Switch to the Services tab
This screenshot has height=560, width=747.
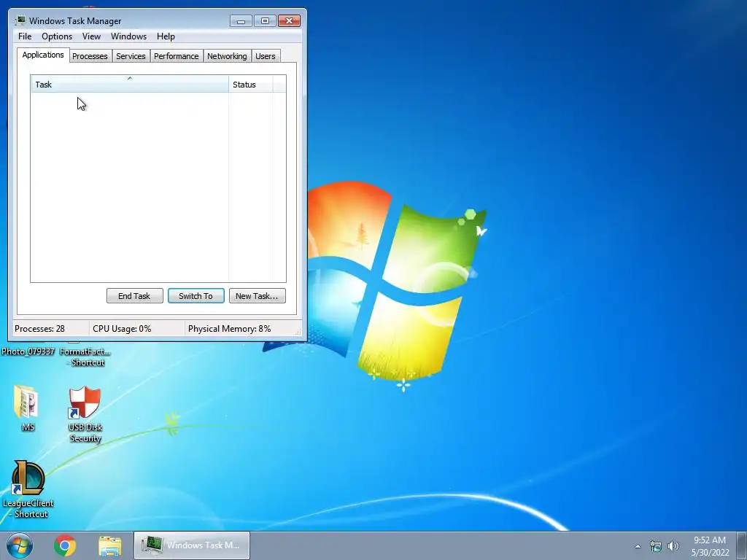point(131,56)
